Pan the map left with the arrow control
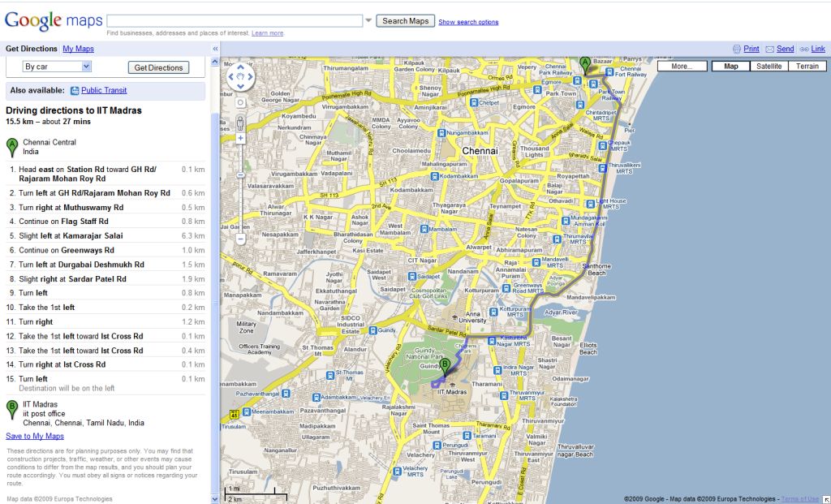Screen dimensions: 831x504 pyautogui.click(x=231, y=77)
